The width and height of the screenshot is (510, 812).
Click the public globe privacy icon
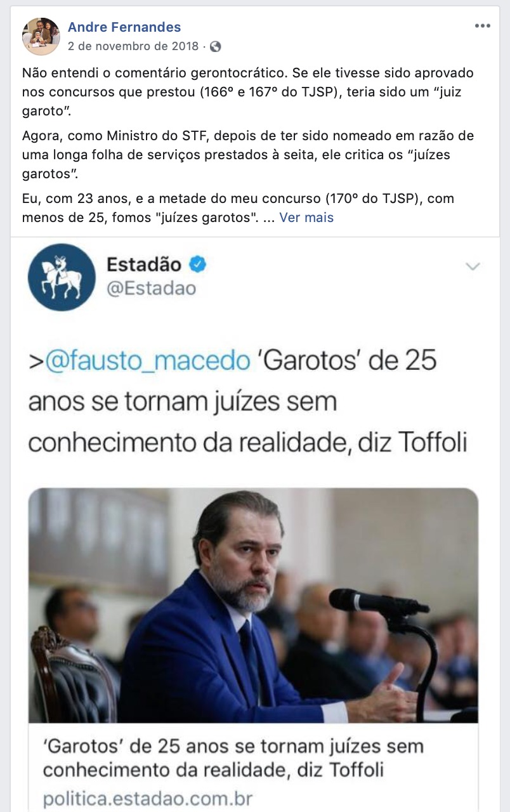click(216, 46)
